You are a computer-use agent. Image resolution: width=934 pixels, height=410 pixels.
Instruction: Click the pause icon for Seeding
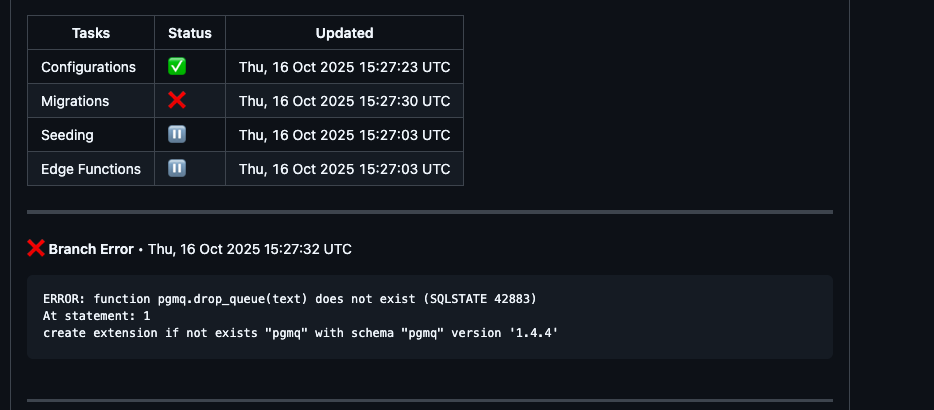[x=177, y=135]
